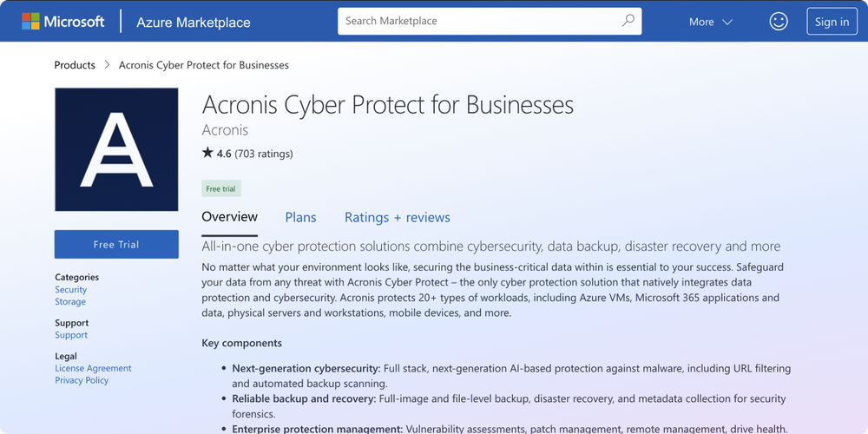
Task: Click the Legal heading
Action: (66, 356)
